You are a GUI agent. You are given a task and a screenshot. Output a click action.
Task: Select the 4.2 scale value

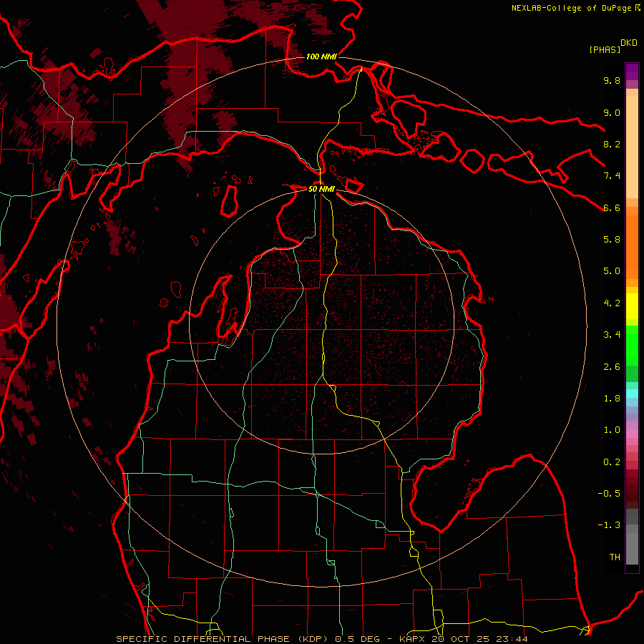pos(612,303)
